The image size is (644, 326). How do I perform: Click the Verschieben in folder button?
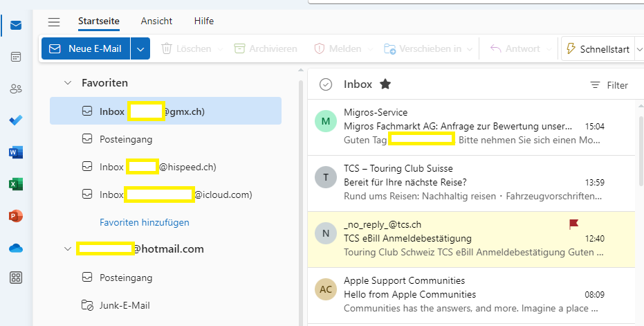tap(423, 48)
